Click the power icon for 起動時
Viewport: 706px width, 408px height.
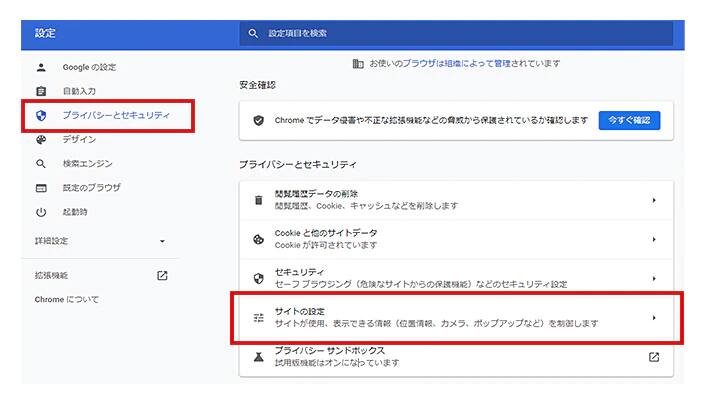41,212
